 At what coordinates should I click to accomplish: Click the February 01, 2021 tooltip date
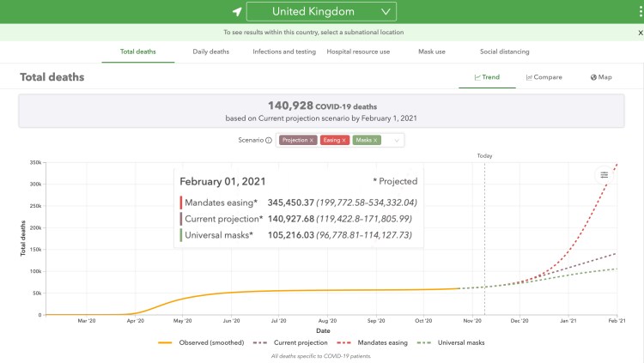pyautogui.click(x=222, y=182)
